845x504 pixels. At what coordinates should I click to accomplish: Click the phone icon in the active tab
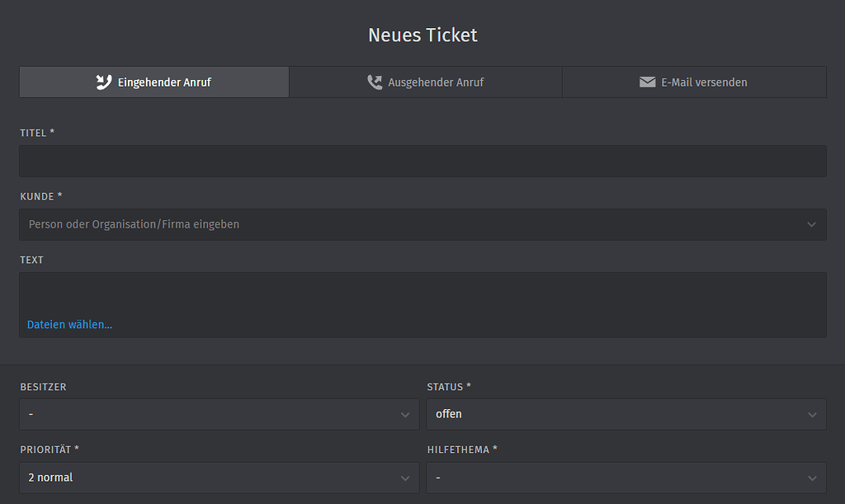(x=103, y=82)
